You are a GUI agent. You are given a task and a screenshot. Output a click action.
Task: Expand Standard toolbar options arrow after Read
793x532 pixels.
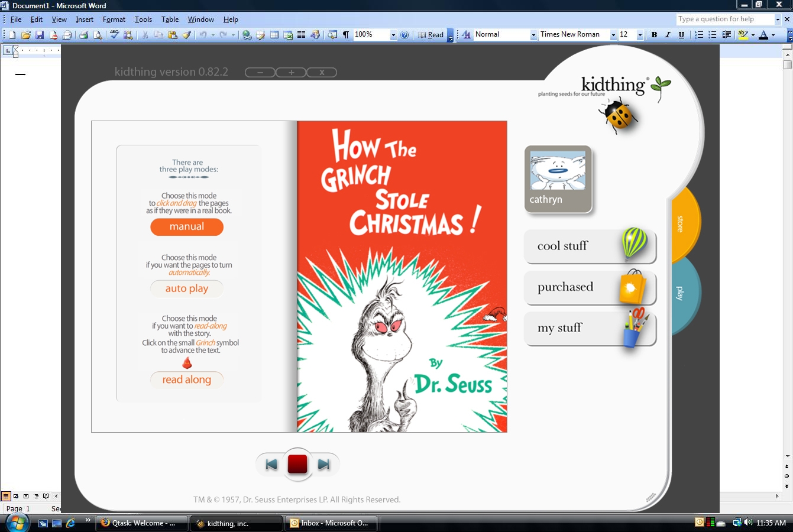(450, 35)
